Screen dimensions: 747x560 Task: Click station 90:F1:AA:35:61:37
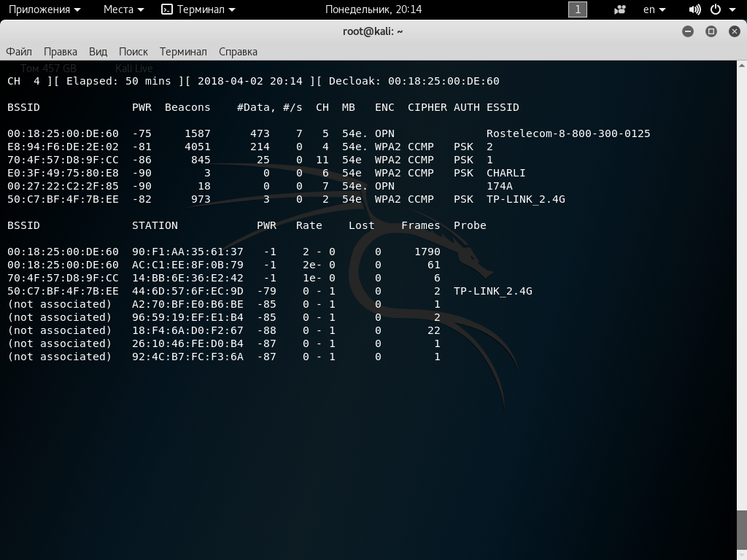pyautogui.click(x=187, y=252)
